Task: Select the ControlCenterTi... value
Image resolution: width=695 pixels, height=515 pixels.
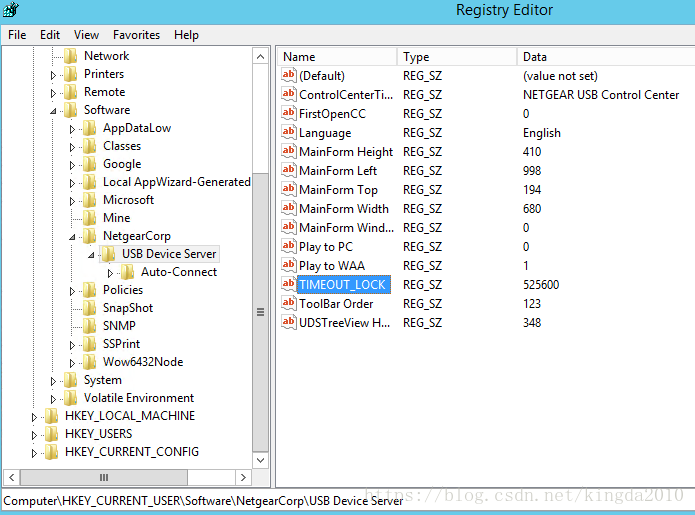Action: click(346, 94)
